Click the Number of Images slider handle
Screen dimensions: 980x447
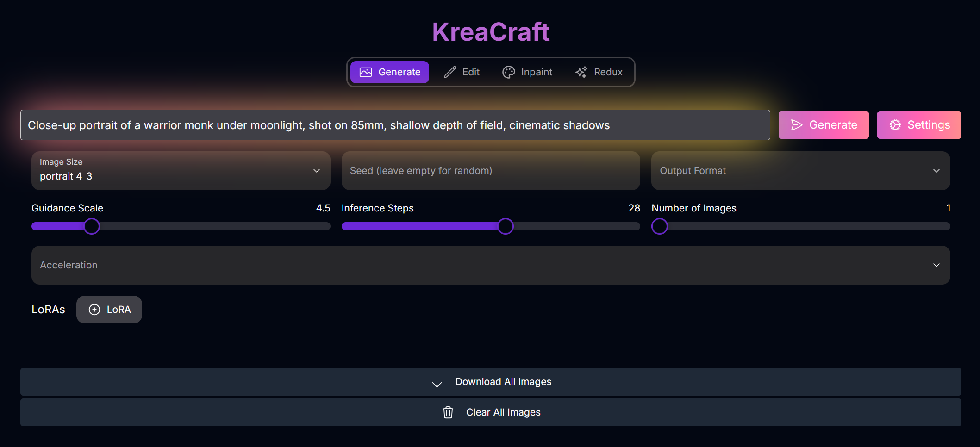[660, 226]
